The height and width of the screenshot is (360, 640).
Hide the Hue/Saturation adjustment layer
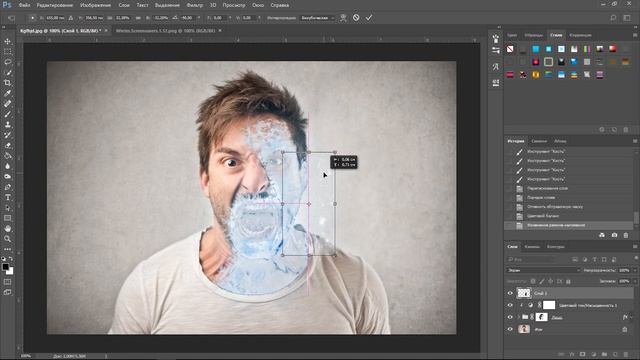click(x=510, y=305)
